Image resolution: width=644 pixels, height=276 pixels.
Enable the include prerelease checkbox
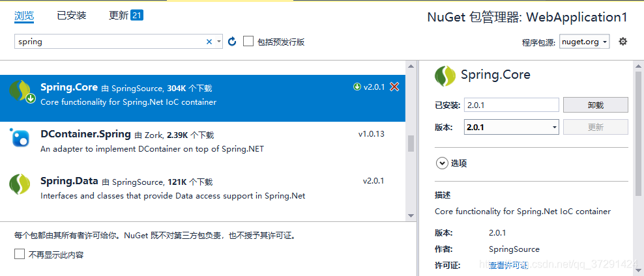248,42
